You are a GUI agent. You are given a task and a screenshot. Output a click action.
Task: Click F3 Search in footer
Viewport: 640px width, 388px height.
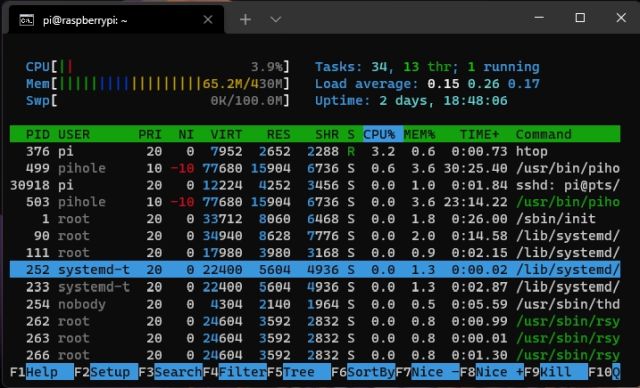[170, 372]
